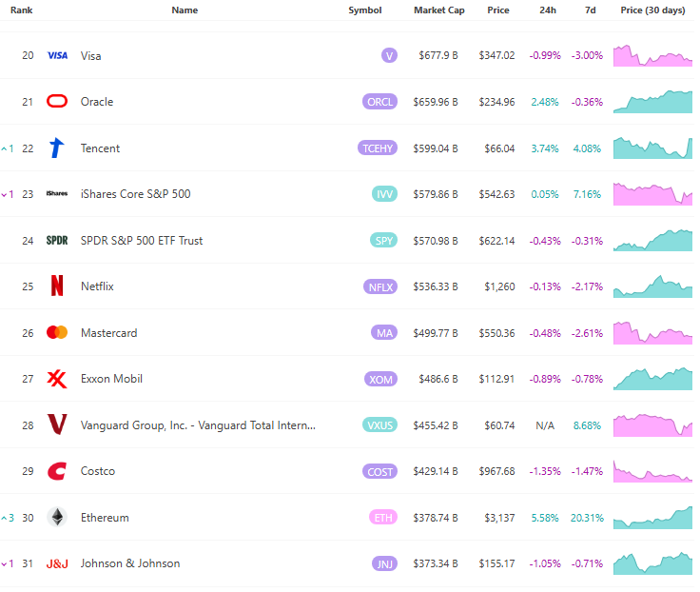The image size is (700, 592).
Task: Open the Ethereum name link
Action: coord(105,518)
